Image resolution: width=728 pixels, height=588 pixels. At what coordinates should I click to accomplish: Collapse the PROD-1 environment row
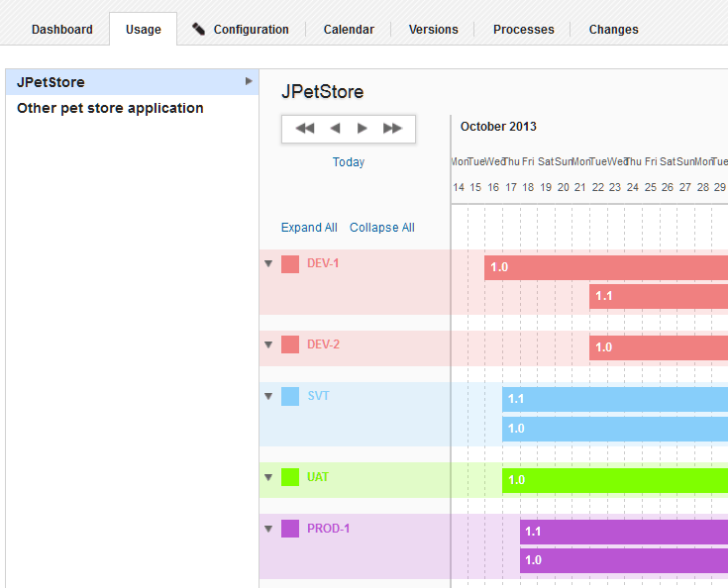tap(268, 529)
